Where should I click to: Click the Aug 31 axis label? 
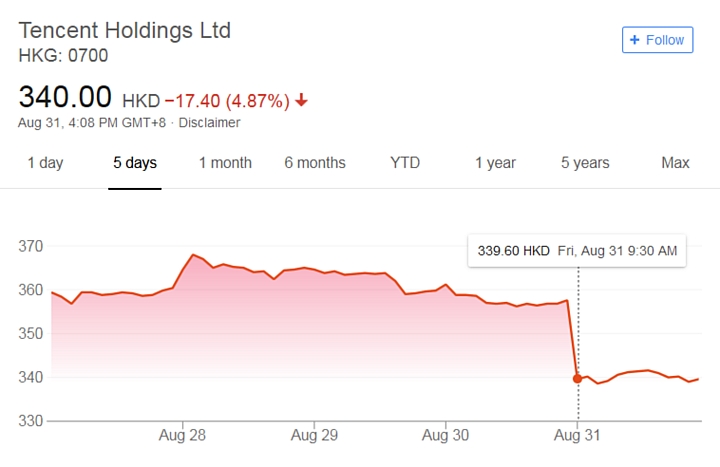tap(577, 436)
